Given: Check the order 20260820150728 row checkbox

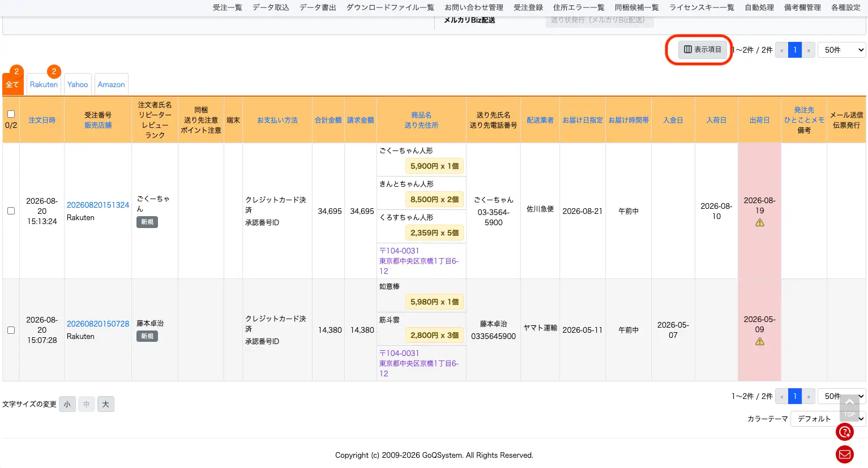Looking at the screenshot, I should point(11,330).
